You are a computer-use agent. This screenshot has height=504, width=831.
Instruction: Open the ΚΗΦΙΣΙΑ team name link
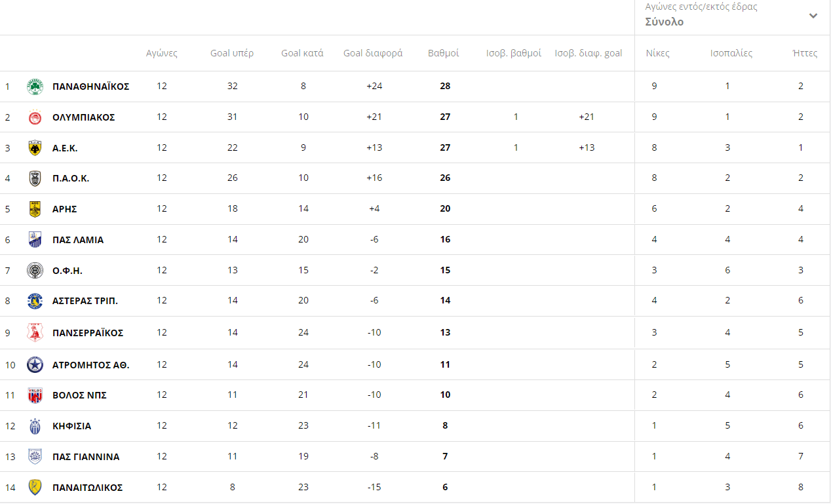tap(72, 426)
